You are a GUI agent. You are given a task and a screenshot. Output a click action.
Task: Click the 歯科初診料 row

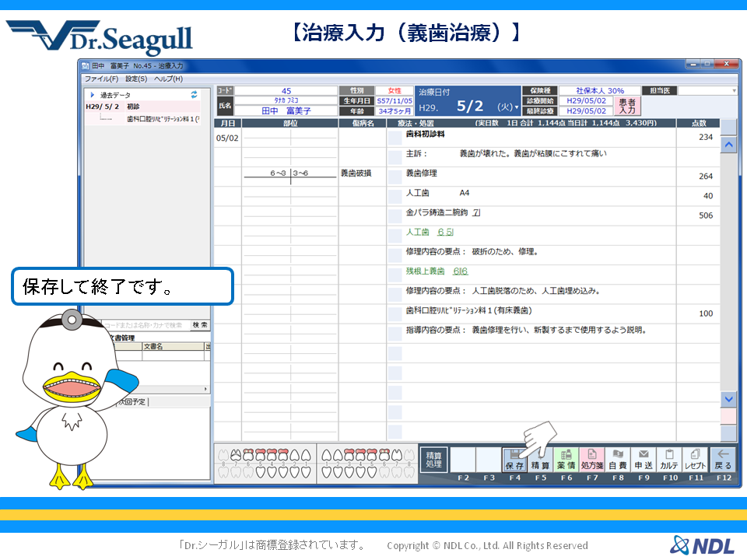(x=531, y=137)
